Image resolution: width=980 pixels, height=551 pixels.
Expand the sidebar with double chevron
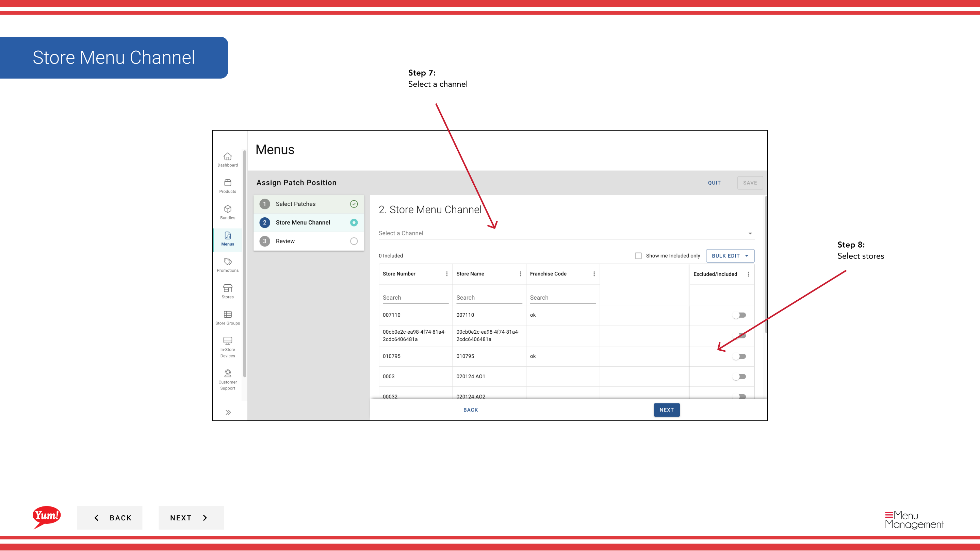click(x=228, y=412)
